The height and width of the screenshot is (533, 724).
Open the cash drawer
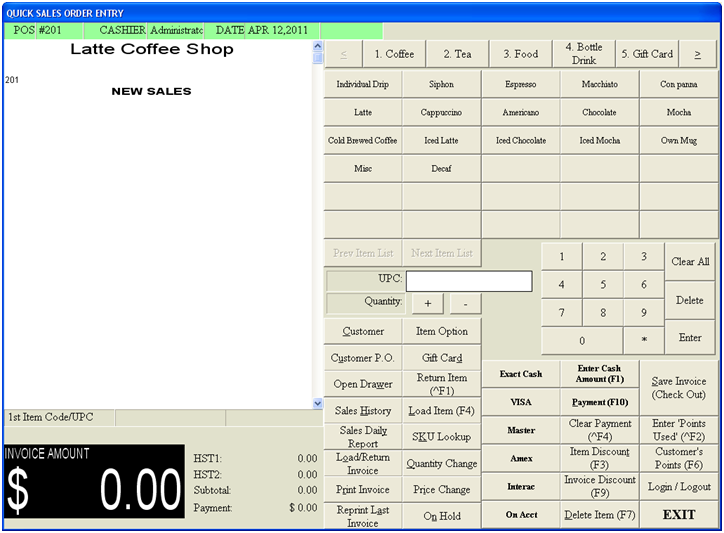click(363, 384)
